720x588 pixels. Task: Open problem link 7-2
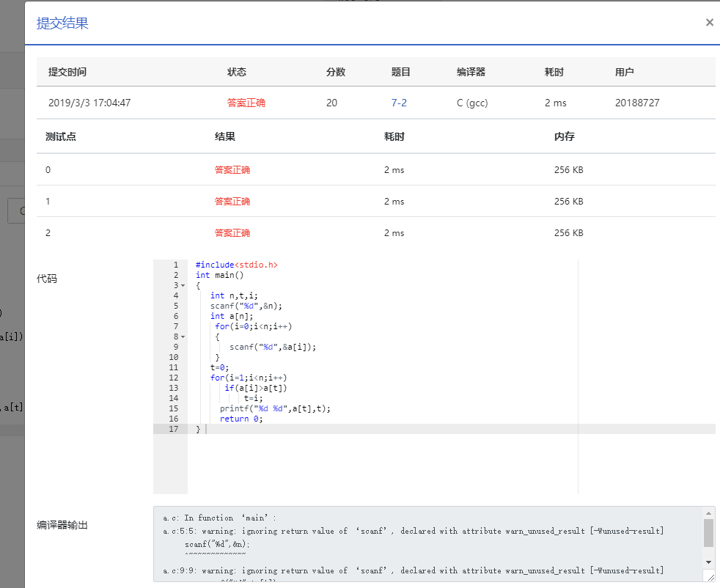tap(399, 103)
